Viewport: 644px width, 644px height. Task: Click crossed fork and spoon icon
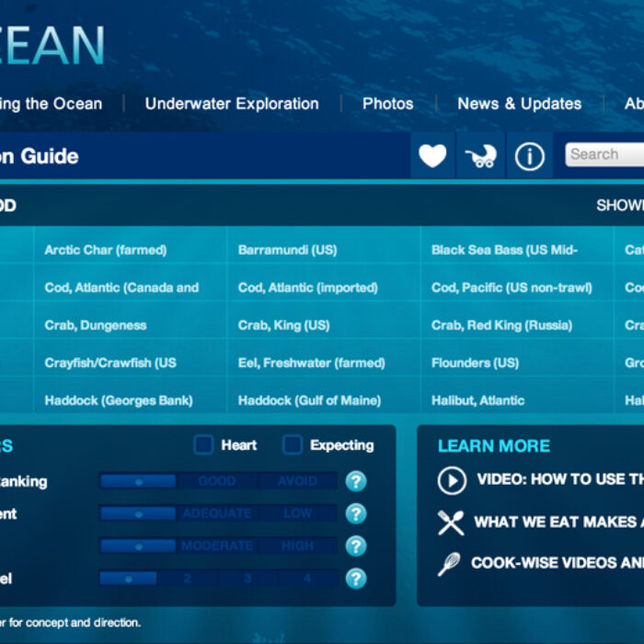click(451, 523)
